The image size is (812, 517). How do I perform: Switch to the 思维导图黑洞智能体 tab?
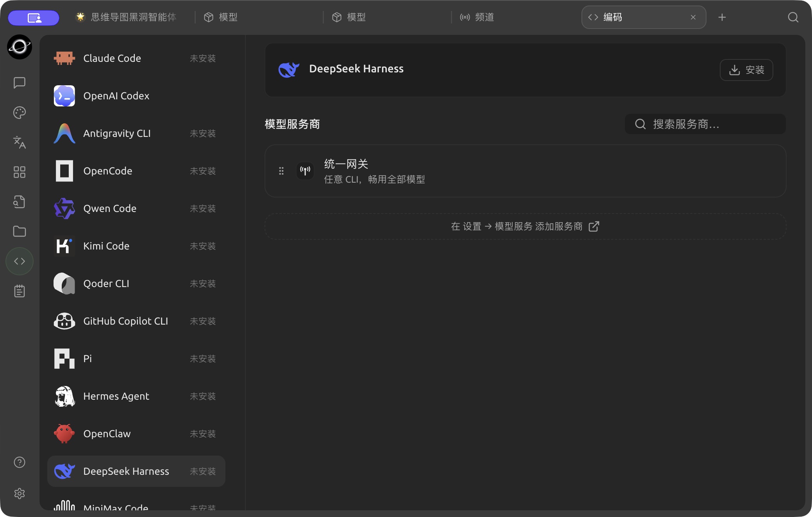tap(126, 17)
